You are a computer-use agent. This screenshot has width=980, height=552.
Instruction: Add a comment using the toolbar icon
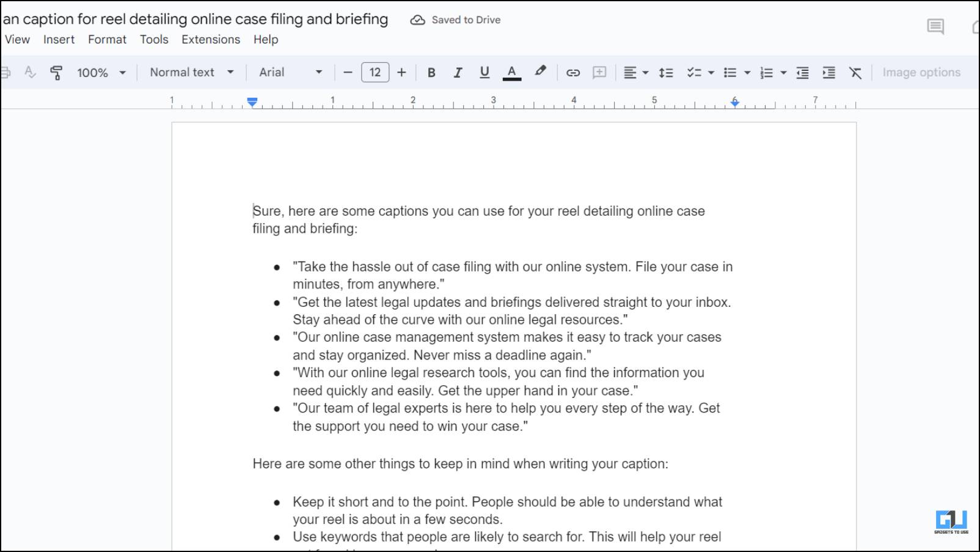[x=599, y=72]
